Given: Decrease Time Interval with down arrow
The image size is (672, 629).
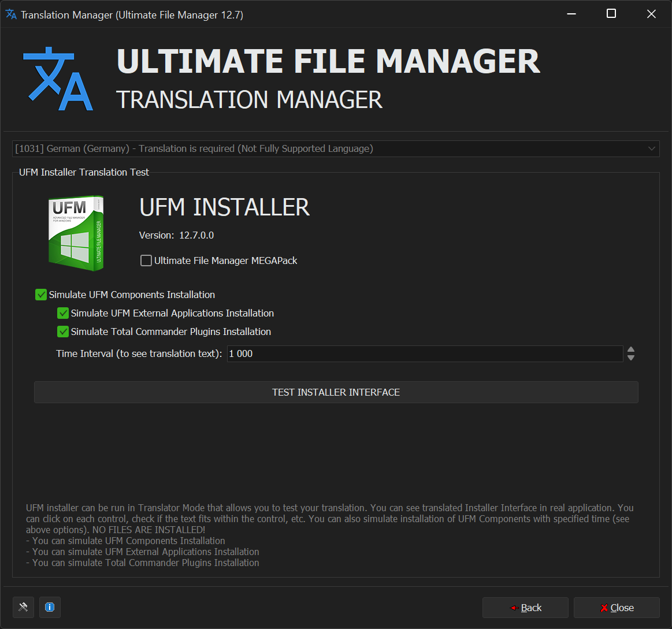Looking at the screenshot, I should 631,358.
